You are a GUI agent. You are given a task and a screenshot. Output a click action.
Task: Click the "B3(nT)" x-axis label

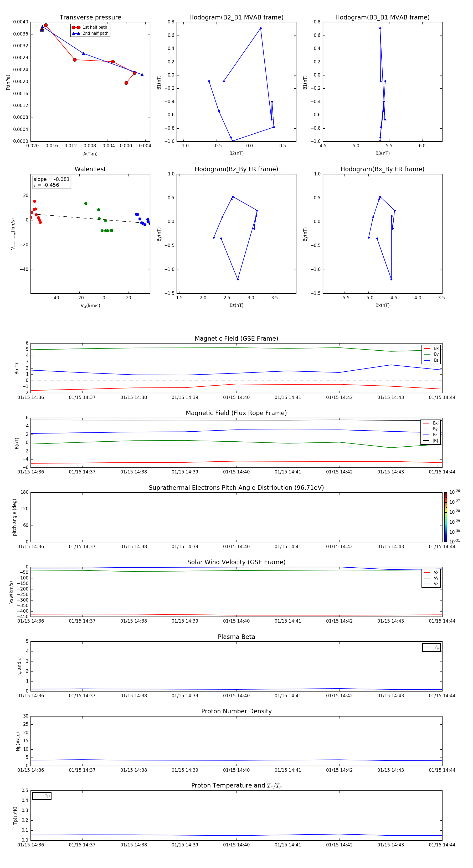pyautogui.click(x=382, y=153)
